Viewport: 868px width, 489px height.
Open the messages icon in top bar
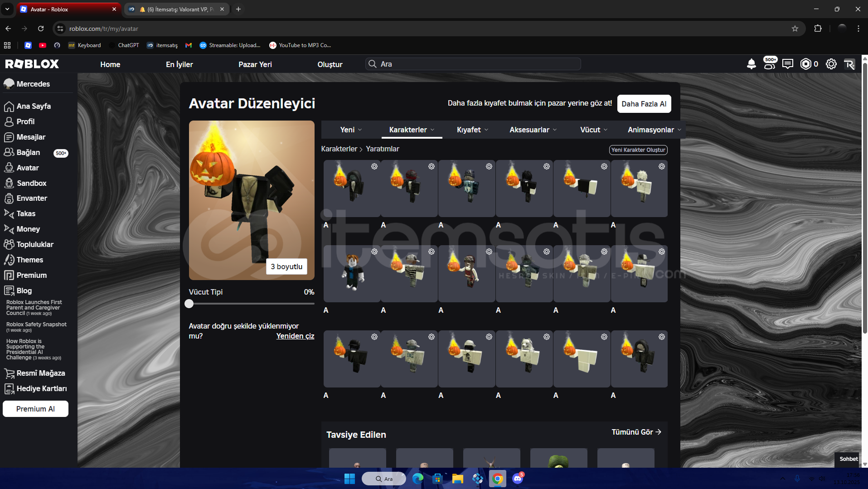(788, 64)
